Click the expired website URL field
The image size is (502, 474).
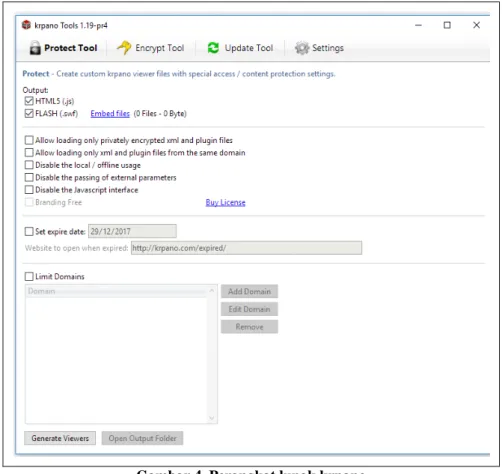coord(246,248)
